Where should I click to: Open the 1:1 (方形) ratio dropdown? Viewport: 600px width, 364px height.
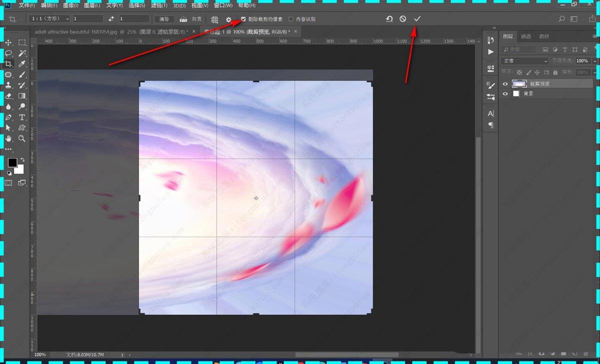click(49, 19)
